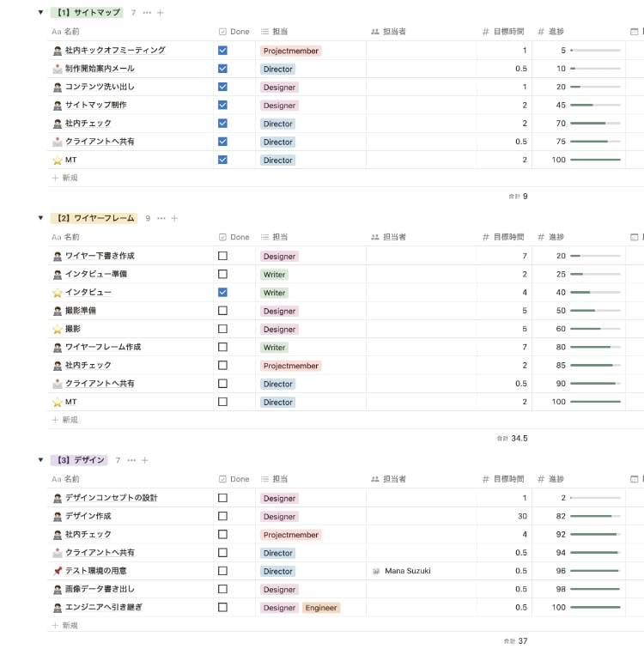This screenshot has width=644, height=649.
Task: Click 合計 9 sum under サイトマップ
Action: (518, 197)
